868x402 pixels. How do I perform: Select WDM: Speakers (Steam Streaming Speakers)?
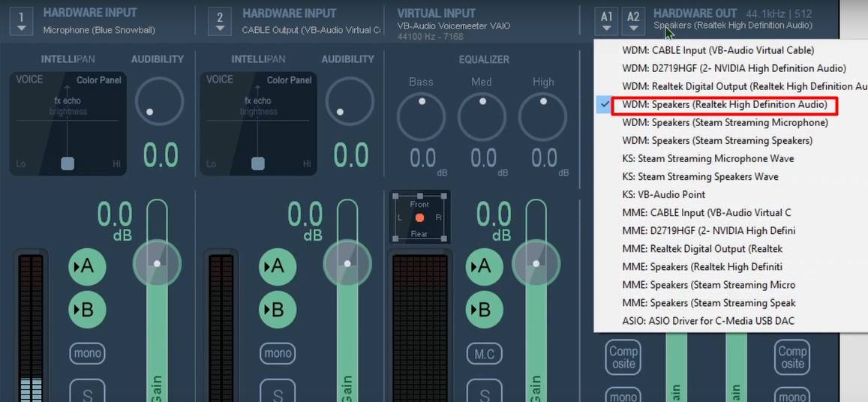pyautogui.click(x=731, y=140)
